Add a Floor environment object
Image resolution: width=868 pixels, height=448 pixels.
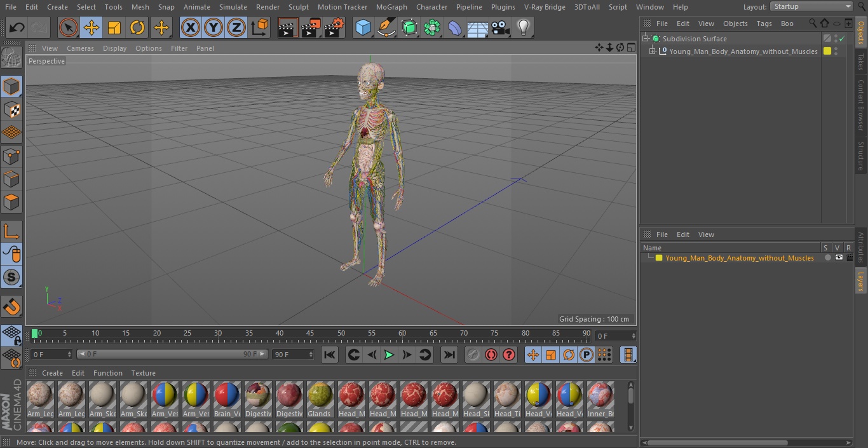478,27
